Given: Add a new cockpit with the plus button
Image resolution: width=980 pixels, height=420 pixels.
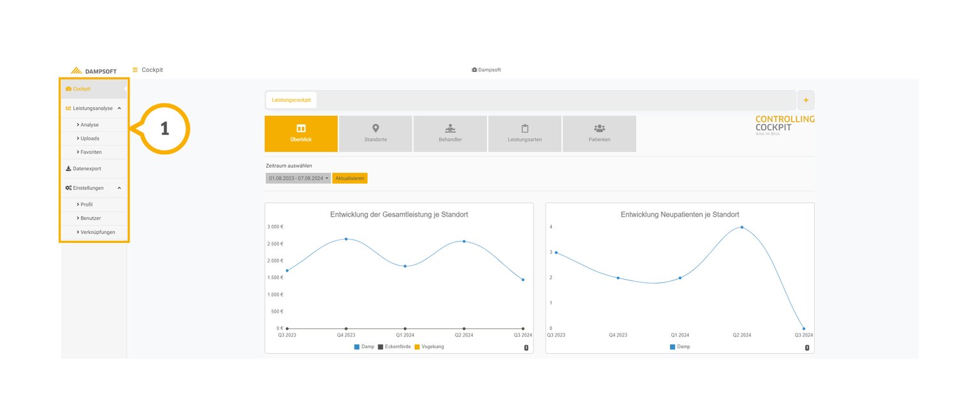Looking at the screenshot, I should [x=806, y=100].
